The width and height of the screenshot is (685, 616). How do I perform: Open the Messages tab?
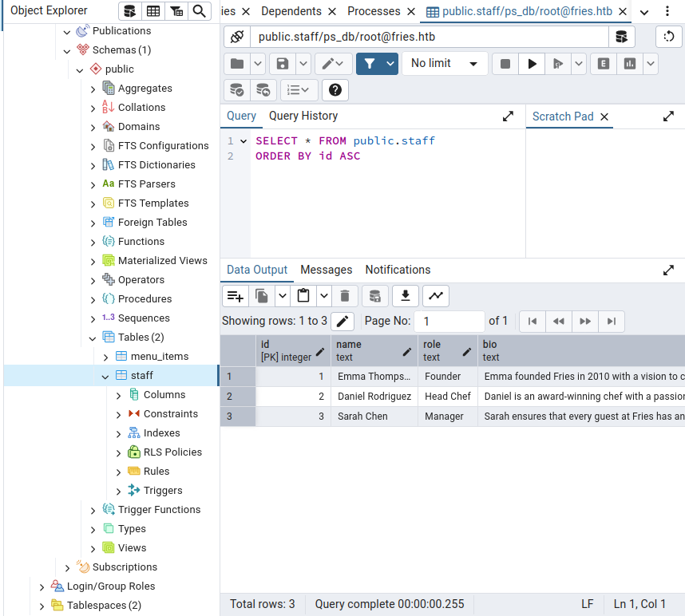coord(327,270)
